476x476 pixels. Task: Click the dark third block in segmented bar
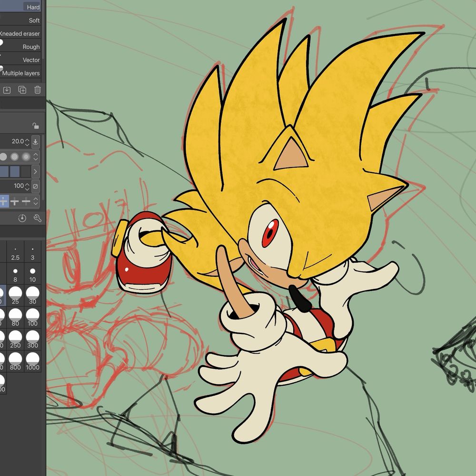click(26, 171)
